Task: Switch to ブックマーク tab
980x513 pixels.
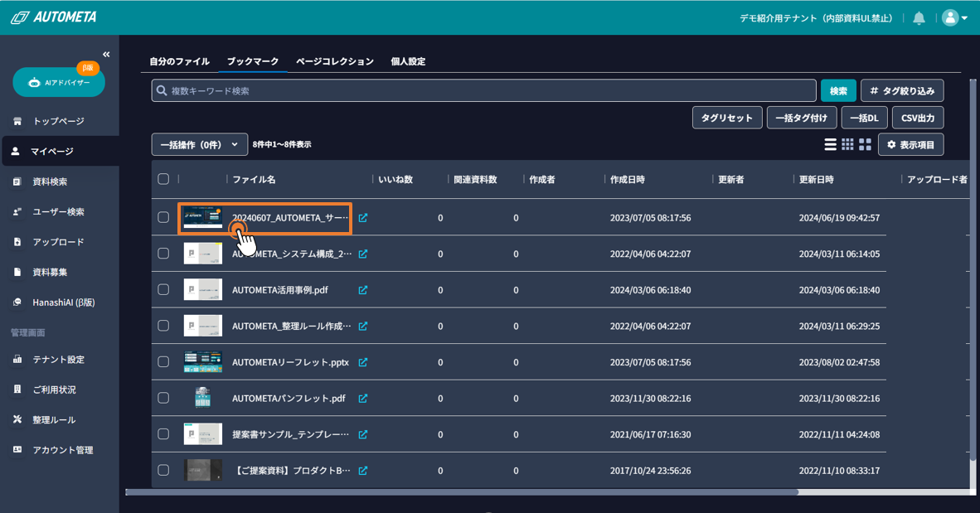Action: coord(253,61)
